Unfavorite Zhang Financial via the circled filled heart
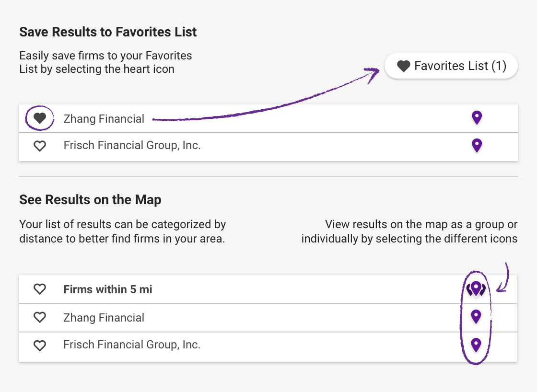This screenshot has height=392, width=537. [x=40, y=118]
